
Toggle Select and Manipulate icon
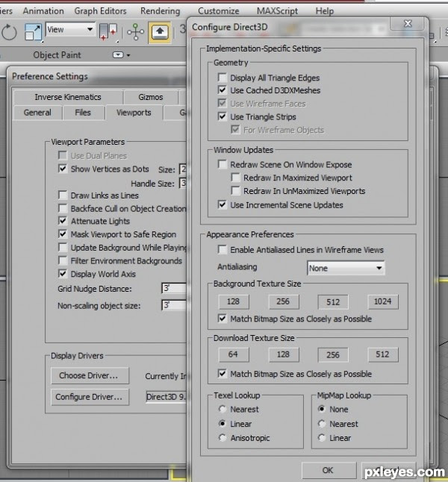click(x=135, y=31)
